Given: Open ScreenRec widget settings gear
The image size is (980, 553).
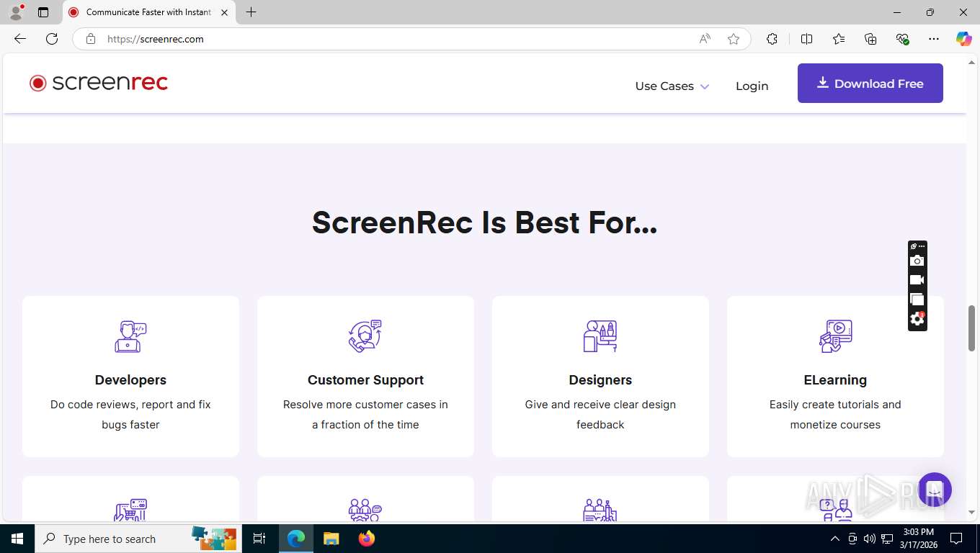Looking at the screenshot, I should pos(917,319).
